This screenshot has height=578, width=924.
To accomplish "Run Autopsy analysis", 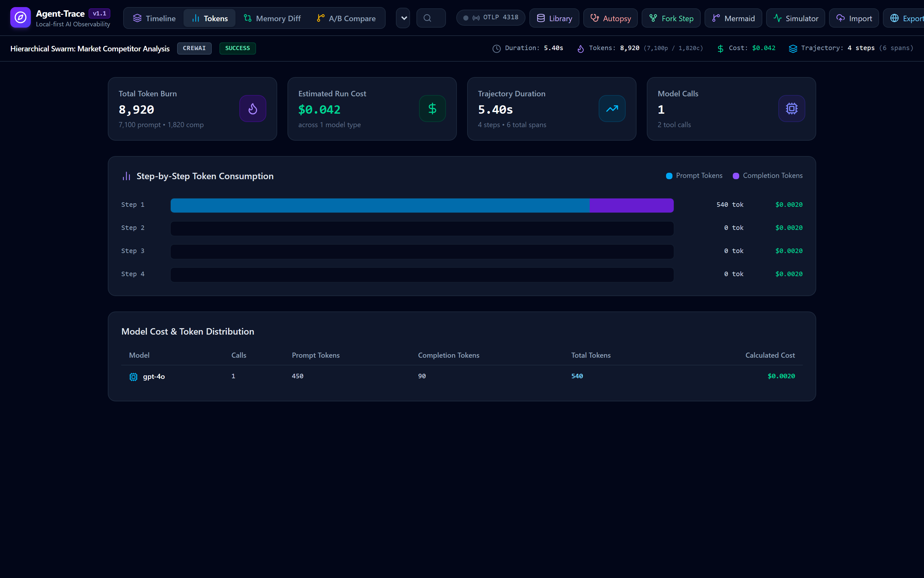I will (611, 18).
